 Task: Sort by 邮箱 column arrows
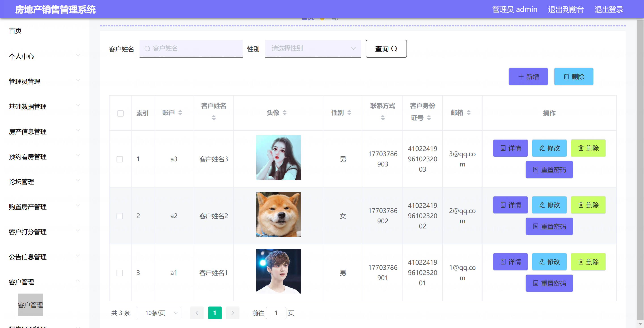[x=468, y=113]
